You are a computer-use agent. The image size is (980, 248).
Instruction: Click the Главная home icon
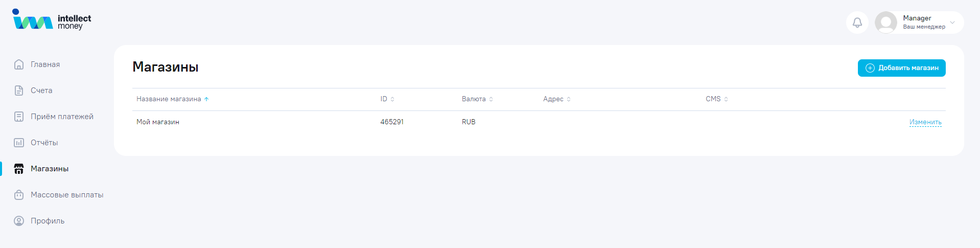(x=19, y=64)
